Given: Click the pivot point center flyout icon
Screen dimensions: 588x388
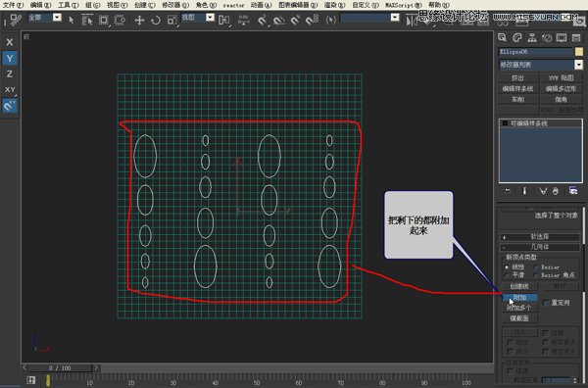Looking at the screenshot, I should (223, 20).
